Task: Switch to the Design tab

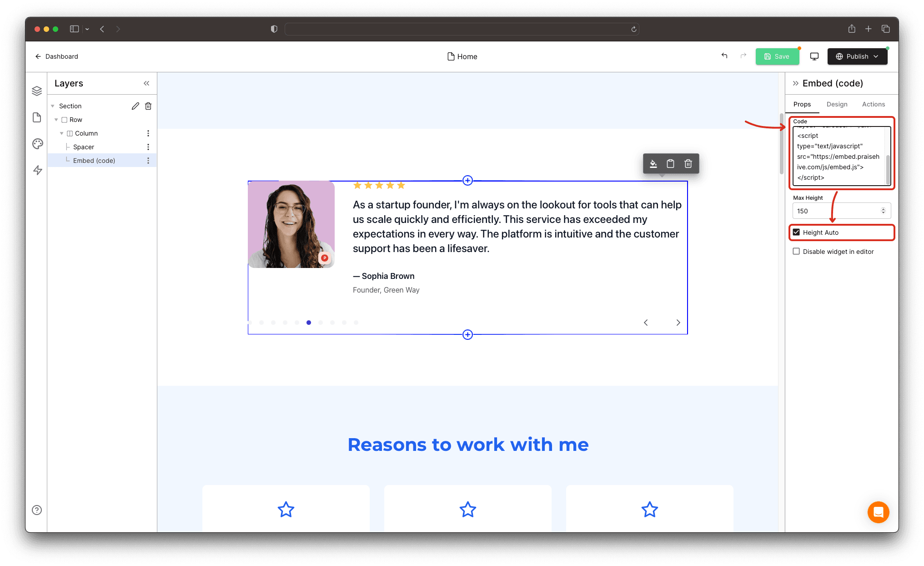Action: (837, 104)
